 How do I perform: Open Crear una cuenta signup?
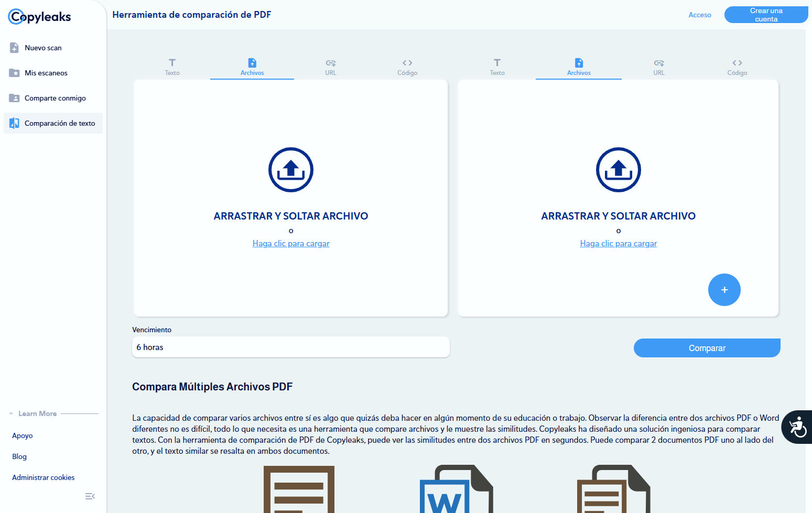click(766, 15)
